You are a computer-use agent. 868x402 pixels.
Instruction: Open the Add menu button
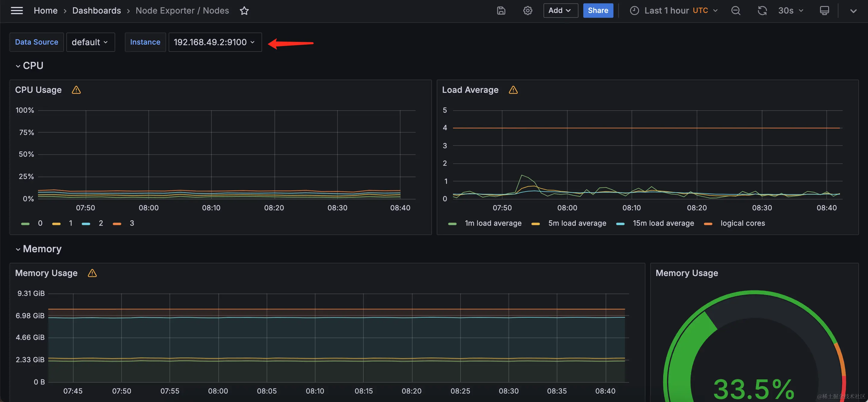tap(560, 11)
